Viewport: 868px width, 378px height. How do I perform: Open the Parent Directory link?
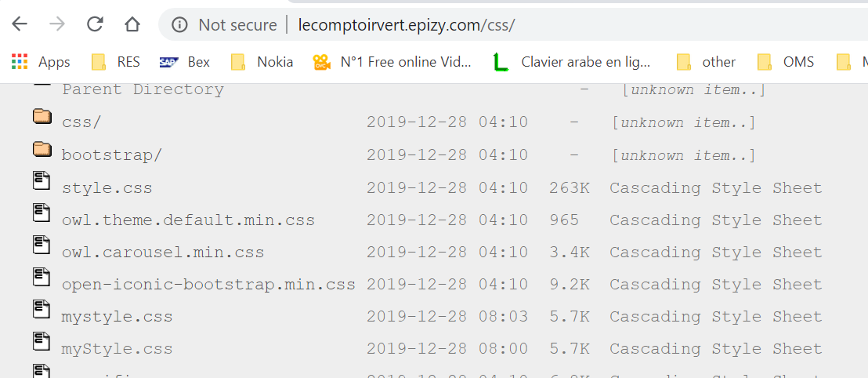click(x=143, y=89)
